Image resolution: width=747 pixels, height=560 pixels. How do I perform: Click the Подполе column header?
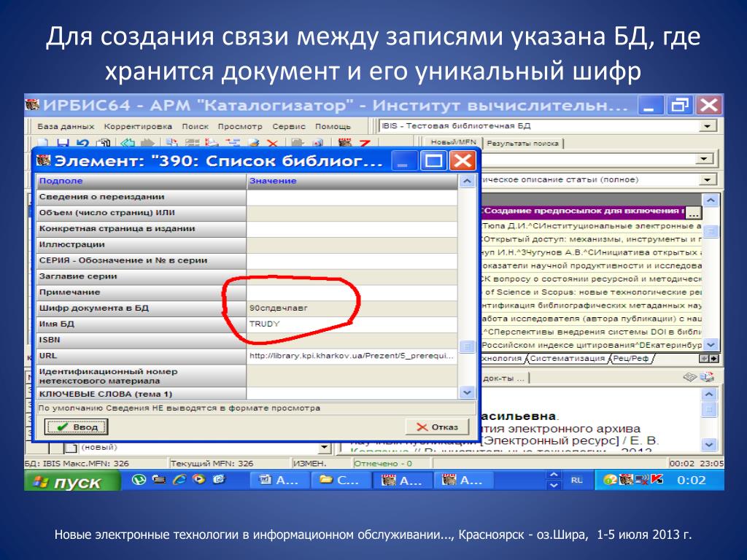pyautogui.click(x=141, y=181)
